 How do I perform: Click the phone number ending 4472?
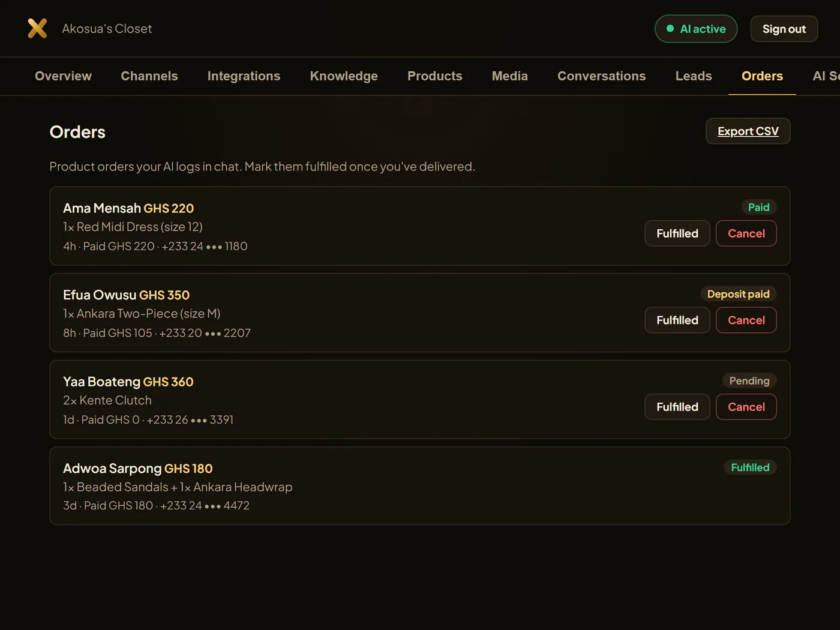click(x=205, y=506)
